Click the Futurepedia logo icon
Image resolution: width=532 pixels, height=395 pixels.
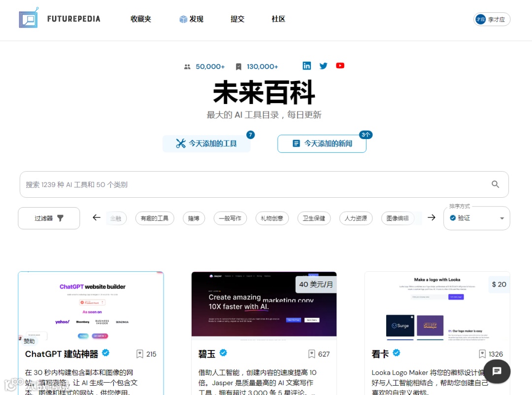tap(29, 18)
